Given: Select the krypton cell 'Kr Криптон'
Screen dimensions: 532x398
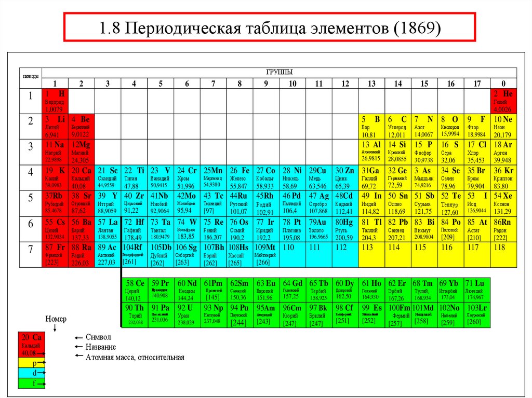Looking at the screenshot, I should click(x=503, y=177).
